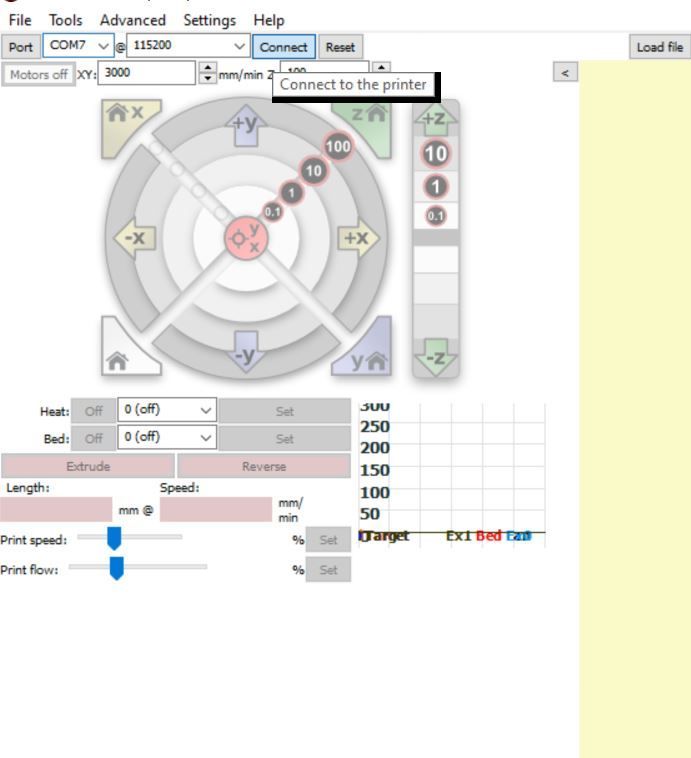Click the extrude Length input field

[x=56, y=510]
